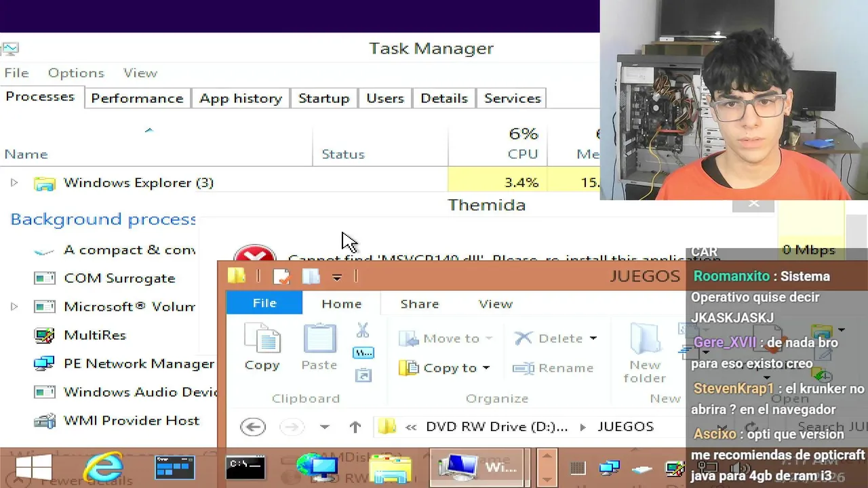Switch to the Services tab

[x=513, y=98]
